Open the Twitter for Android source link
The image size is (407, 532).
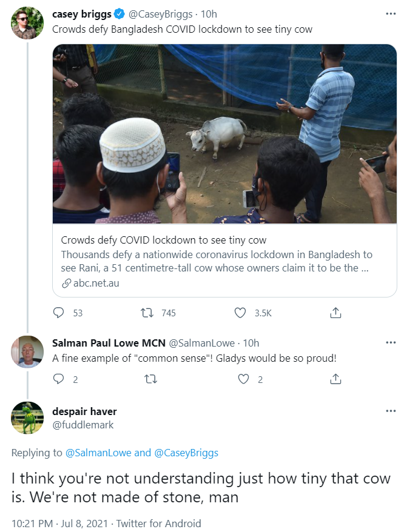[158, 523]
